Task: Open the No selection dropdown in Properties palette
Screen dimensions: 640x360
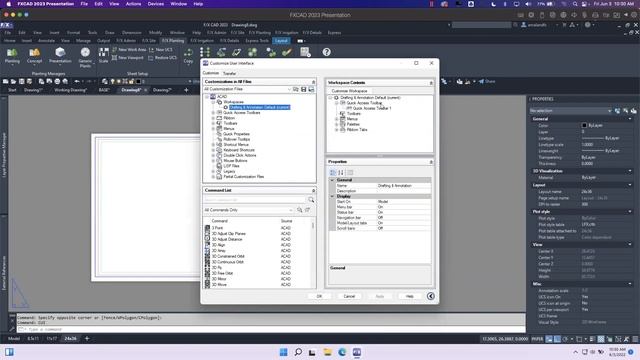Action: click(x=571, y=111)
